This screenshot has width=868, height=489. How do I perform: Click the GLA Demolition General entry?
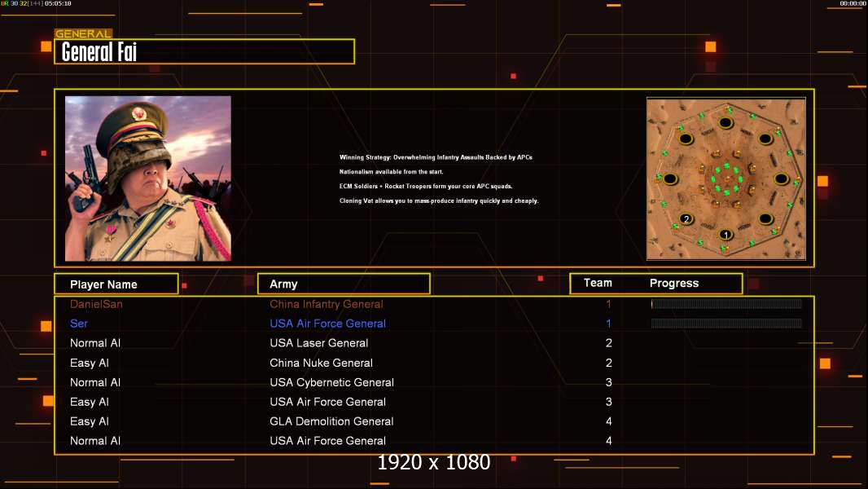click(x=331, y=421)
